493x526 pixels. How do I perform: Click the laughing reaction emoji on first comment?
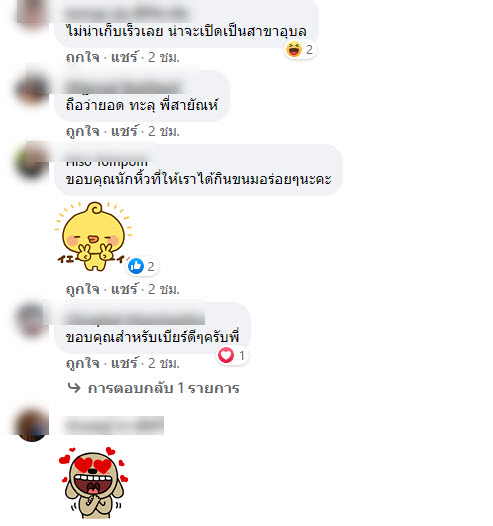[x=294, y=50]
